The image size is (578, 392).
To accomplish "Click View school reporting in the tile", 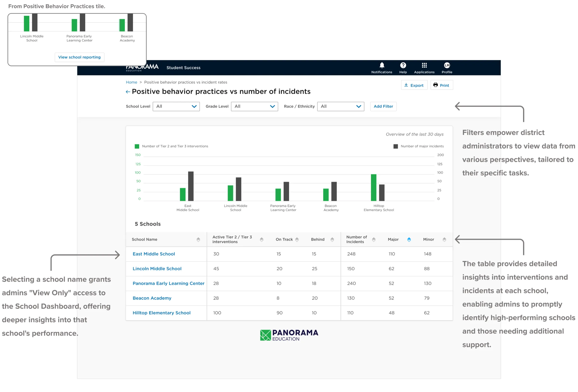I will tap(79, 57).
